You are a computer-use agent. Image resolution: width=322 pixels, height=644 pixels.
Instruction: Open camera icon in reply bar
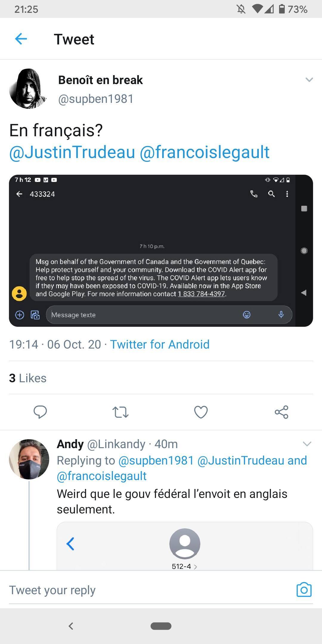(x=304, y=589)
